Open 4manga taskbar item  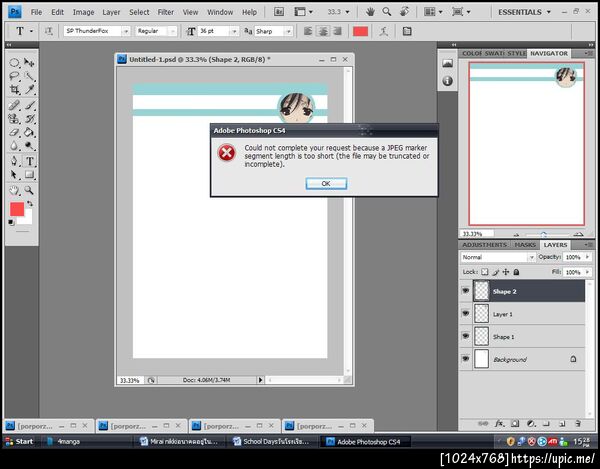click(69, 441)
